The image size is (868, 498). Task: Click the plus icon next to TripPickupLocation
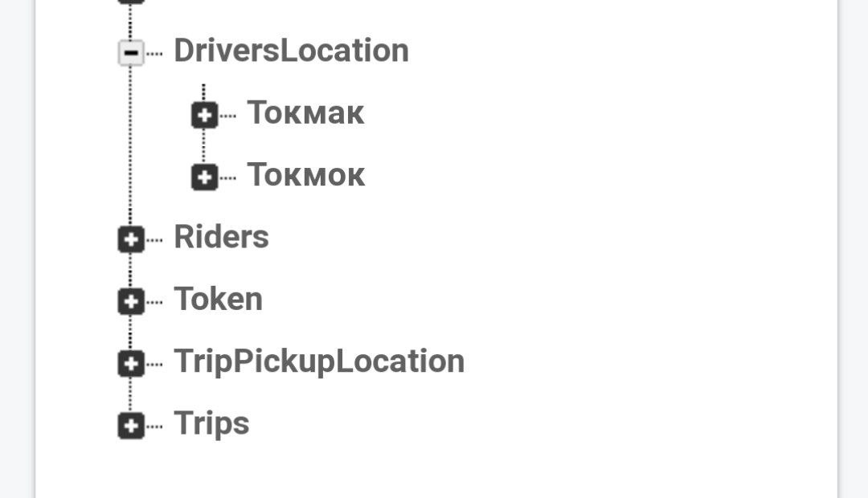(131, 363)
